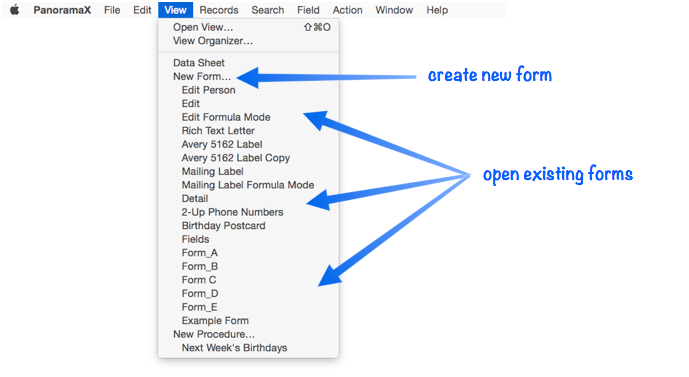Choose View Organizer… menu entry
This screenshot has height=377, width=689.
(x=249, y=41)
